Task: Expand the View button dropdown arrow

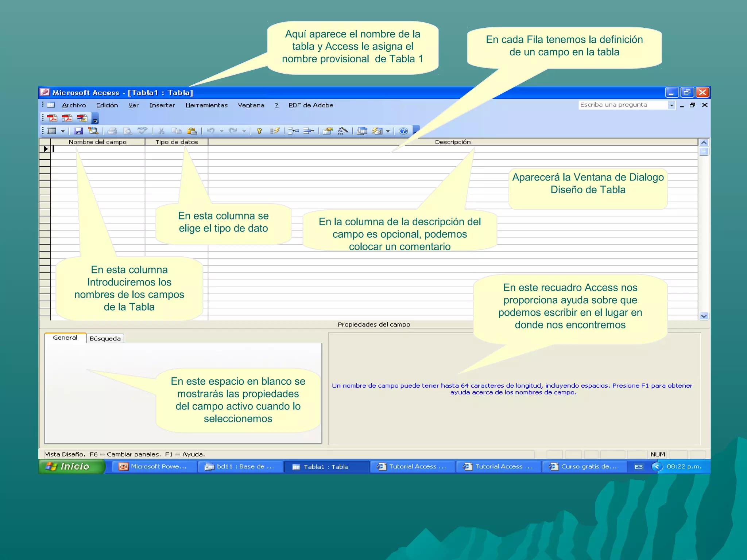Action: (63, 131)
